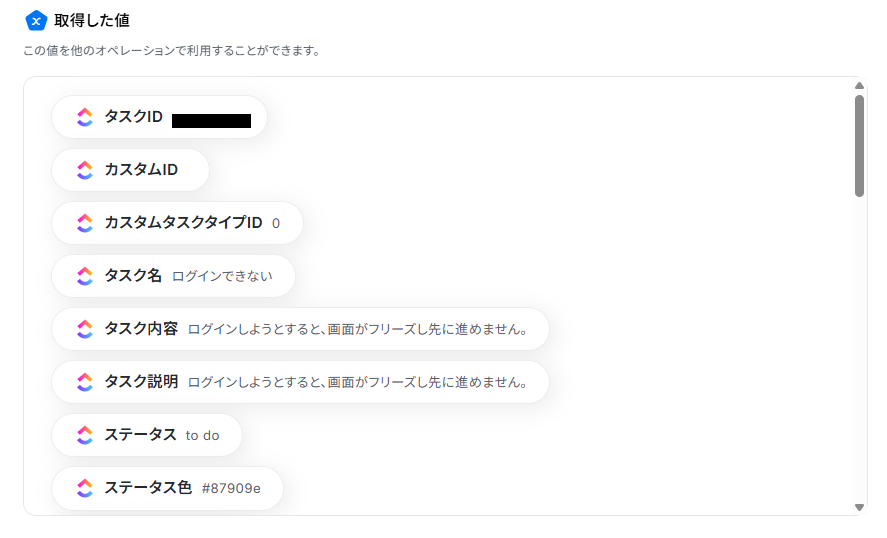Click the scrollbar up arrow

pos(859,86)
